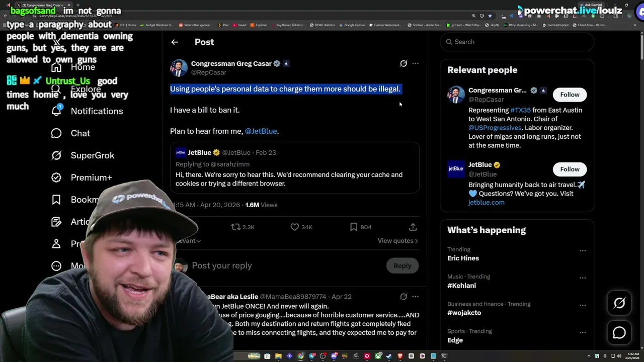The width and height of the screenshot is (644, 362).
Task: Click the Bookmarks ribbon icon in sidebar
Action: [x=56, y=200]
